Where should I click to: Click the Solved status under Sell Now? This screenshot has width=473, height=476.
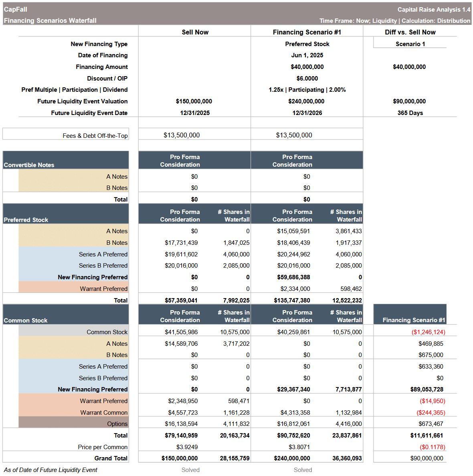coord(190,470)
